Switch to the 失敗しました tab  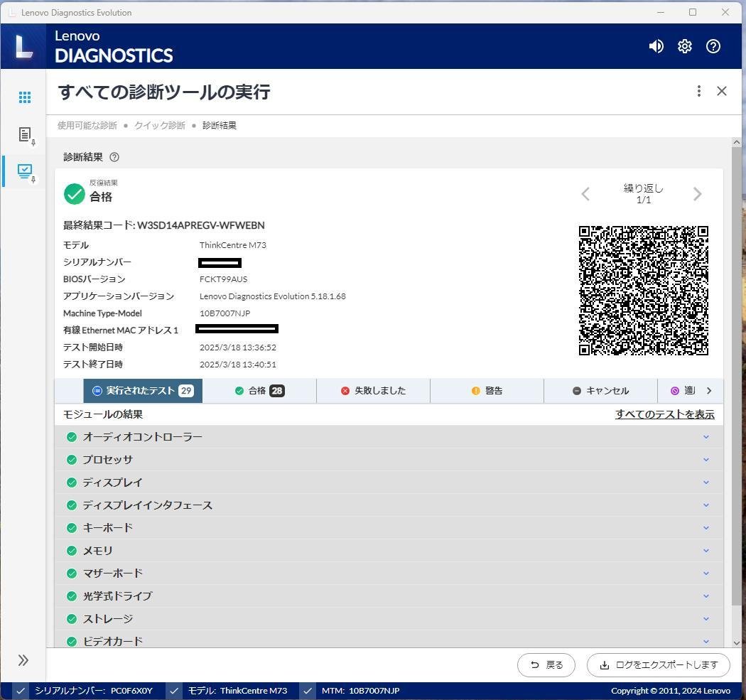373,391
